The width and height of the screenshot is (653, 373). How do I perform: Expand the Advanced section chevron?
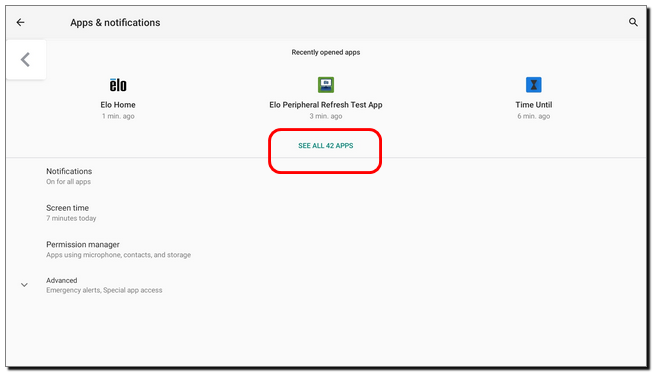coord(25,285)
